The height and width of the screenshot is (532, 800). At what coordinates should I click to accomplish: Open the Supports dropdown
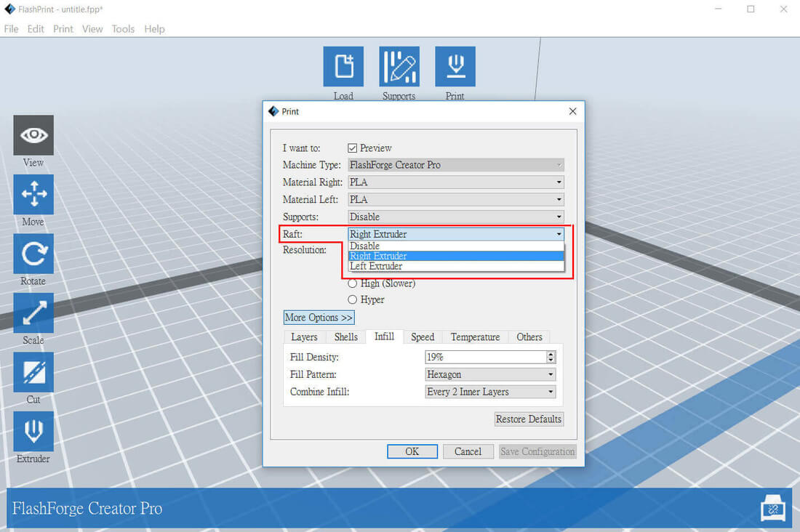pos(455,217)
